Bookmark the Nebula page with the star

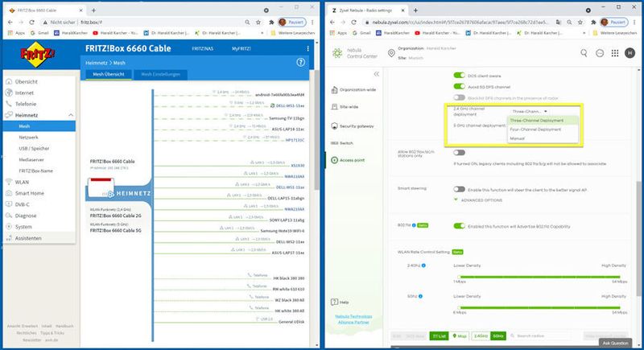pyautogui.click(x=580, y=23)
